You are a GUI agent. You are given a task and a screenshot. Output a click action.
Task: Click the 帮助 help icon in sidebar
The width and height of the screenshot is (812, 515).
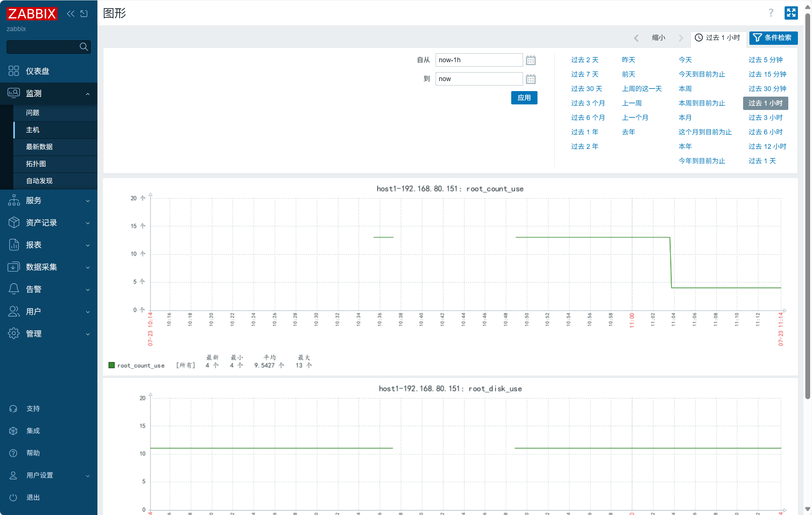[13, 453]
